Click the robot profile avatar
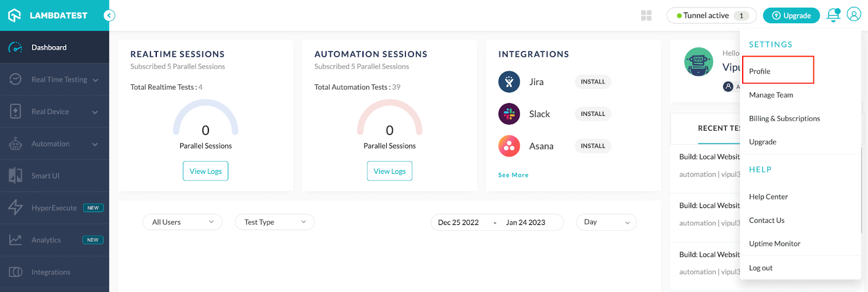 tap(699, 62)
